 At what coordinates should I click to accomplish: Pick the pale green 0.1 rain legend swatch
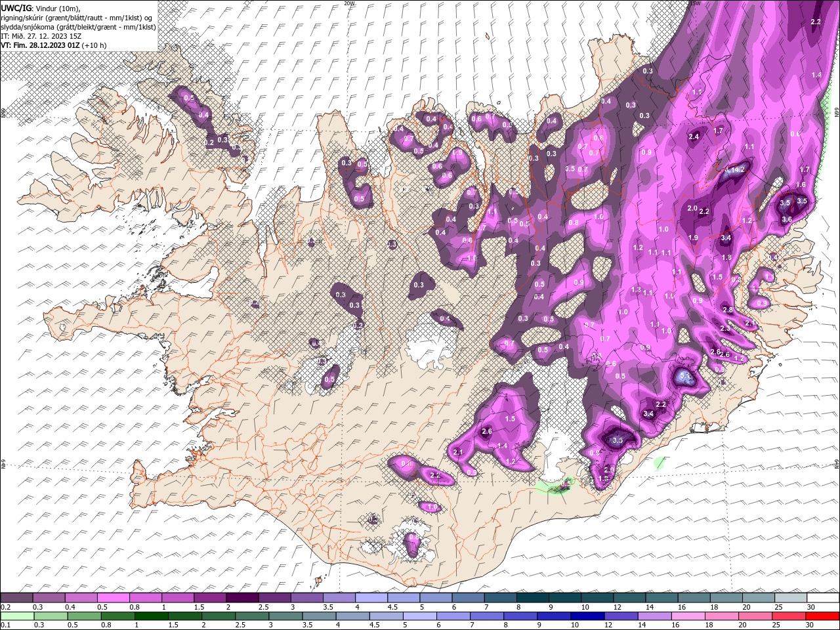click(x=17, y=616)
